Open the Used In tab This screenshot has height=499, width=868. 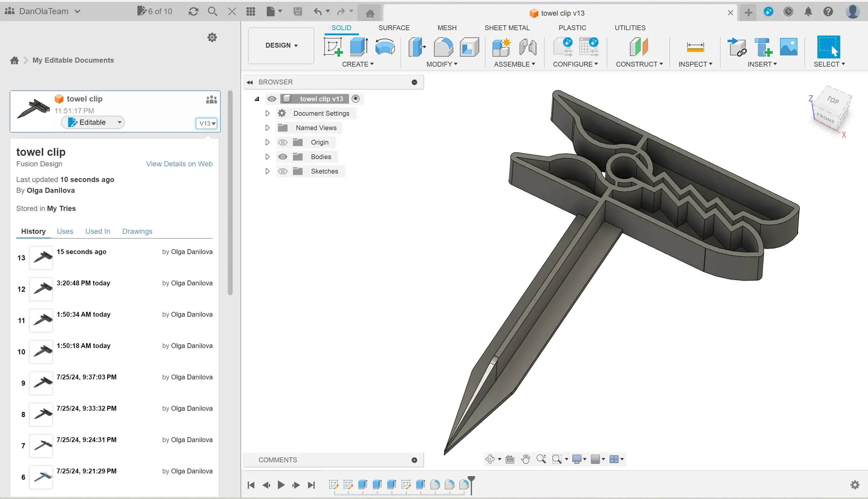click(98, 231)
